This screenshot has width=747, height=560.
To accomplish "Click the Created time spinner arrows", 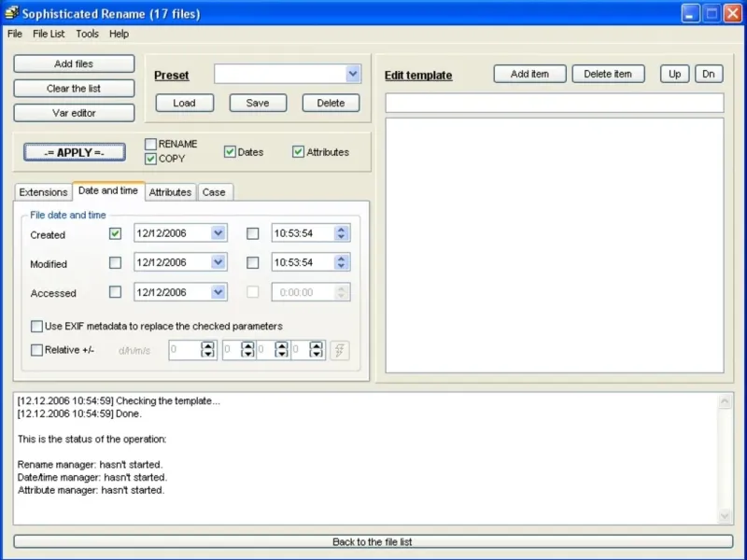I will [x=342, y=233].
